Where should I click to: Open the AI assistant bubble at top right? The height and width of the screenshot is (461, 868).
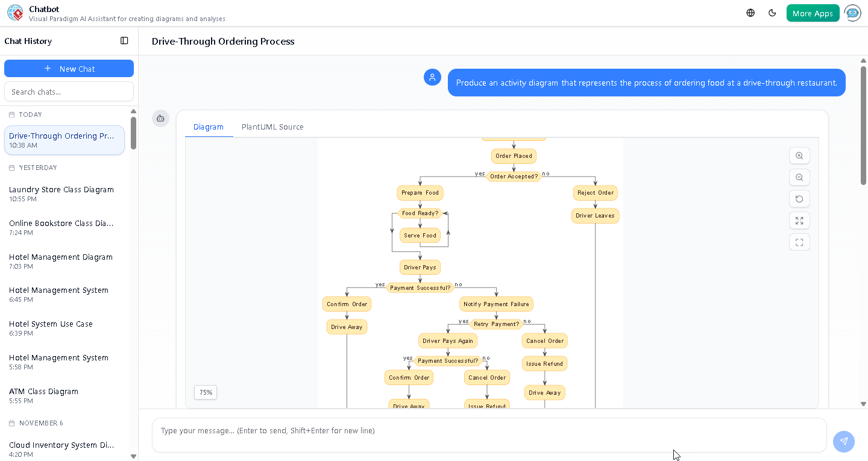(853, 13)
